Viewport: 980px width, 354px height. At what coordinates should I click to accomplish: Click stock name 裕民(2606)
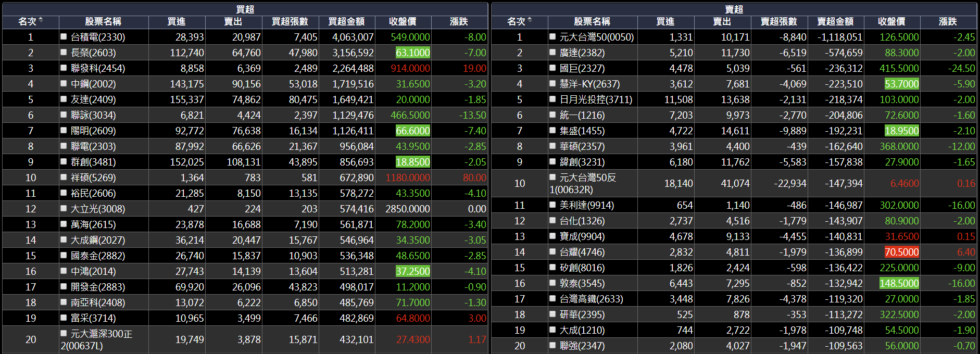coord(93,193)
